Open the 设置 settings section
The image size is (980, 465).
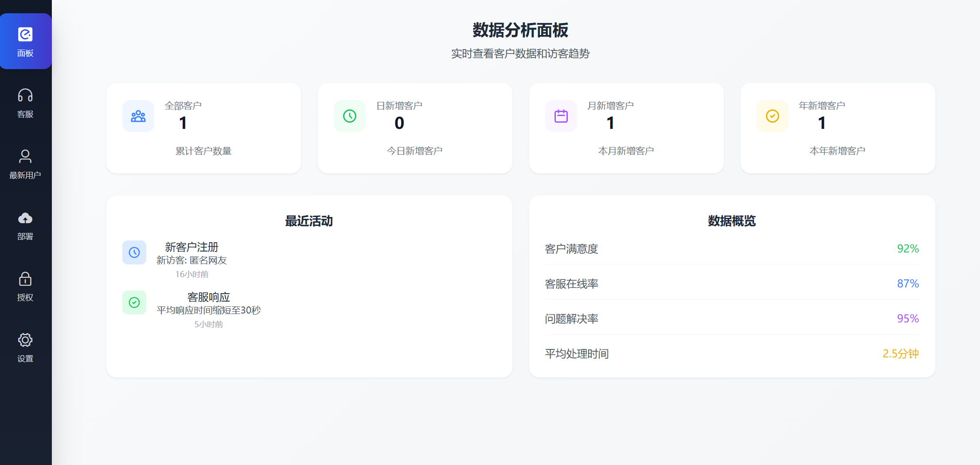25,347
